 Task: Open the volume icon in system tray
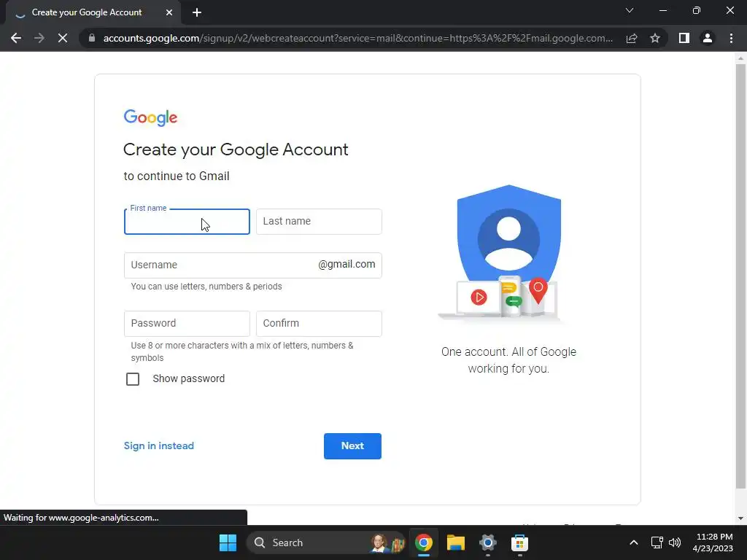[675, 542]
